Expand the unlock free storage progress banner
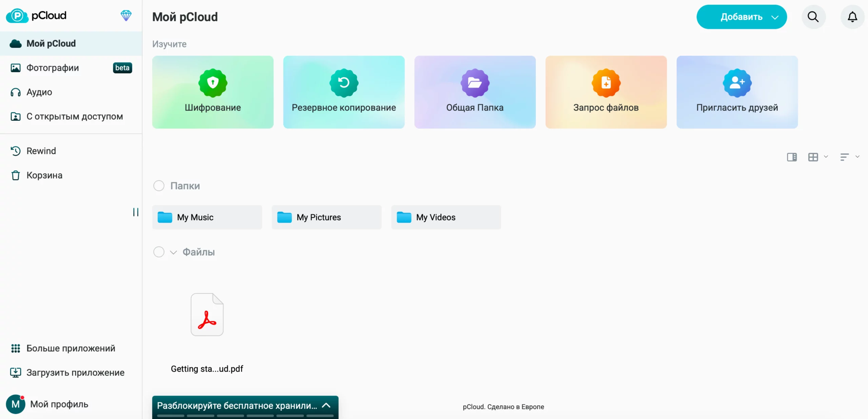 coord(326,405)
